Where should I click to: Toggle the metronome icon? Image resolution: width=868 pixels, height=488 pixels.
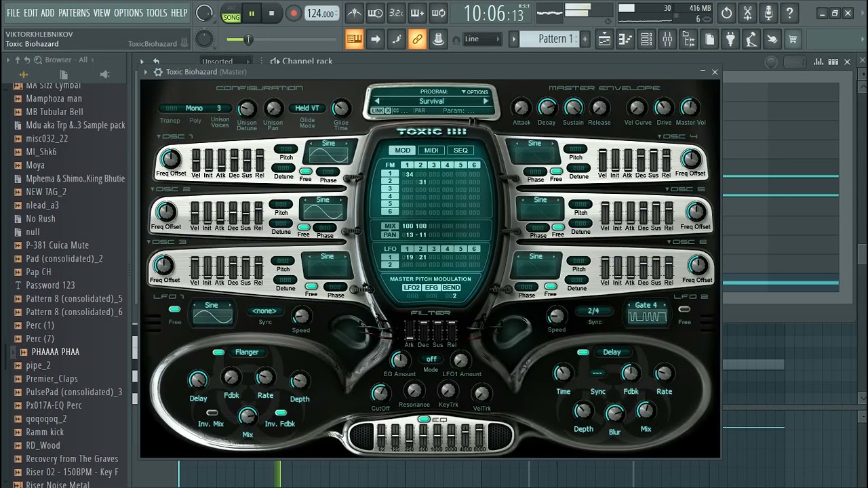354,13
